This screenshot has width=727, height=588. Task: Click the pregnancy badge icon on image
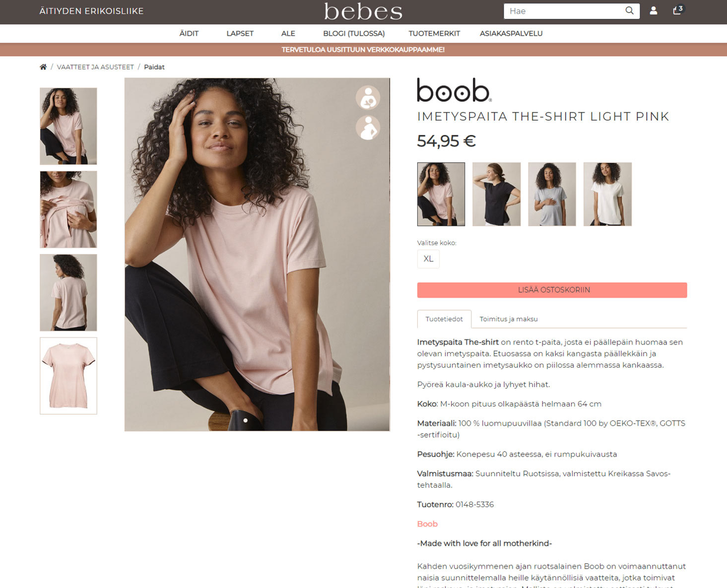tap(368, 128)
